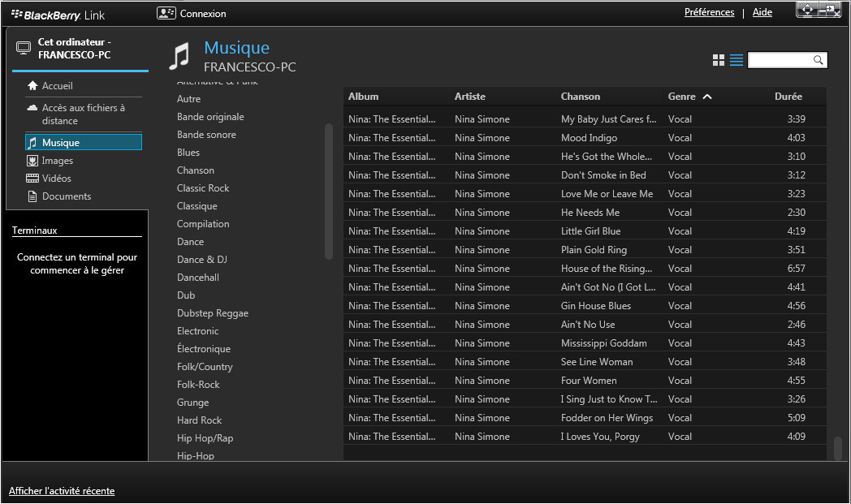
Task: Click the genre list scrollbar
Action: pyautogui.click(x=329, y=191)
